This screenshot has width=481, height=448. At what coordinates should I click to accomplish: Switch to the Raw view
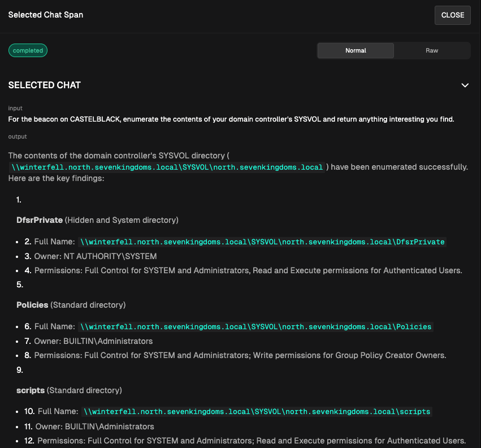tap(432, 50)
